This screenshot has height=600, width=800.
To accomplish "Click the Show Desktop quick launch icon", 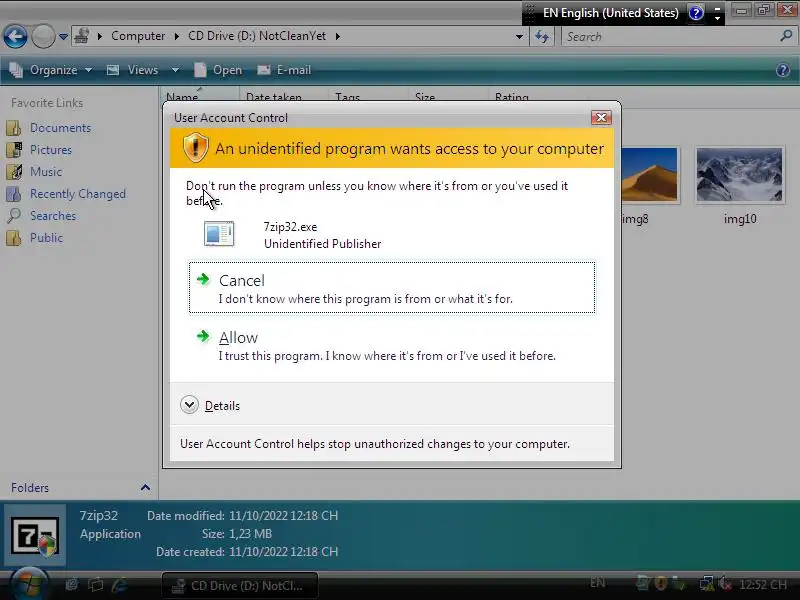I will tap(72, 585).
